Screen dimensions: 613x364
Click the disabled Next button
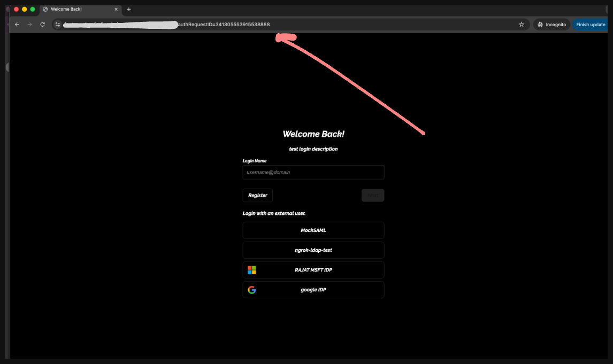pos(373,195)
